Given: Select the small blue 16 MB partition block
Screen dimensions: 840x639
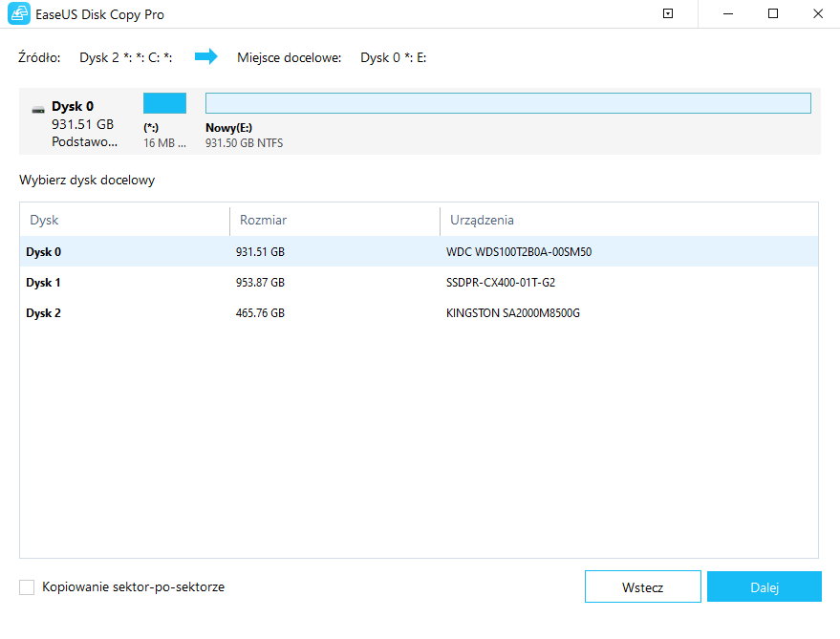Looking at the screenshot, I should tap(164, 103).
